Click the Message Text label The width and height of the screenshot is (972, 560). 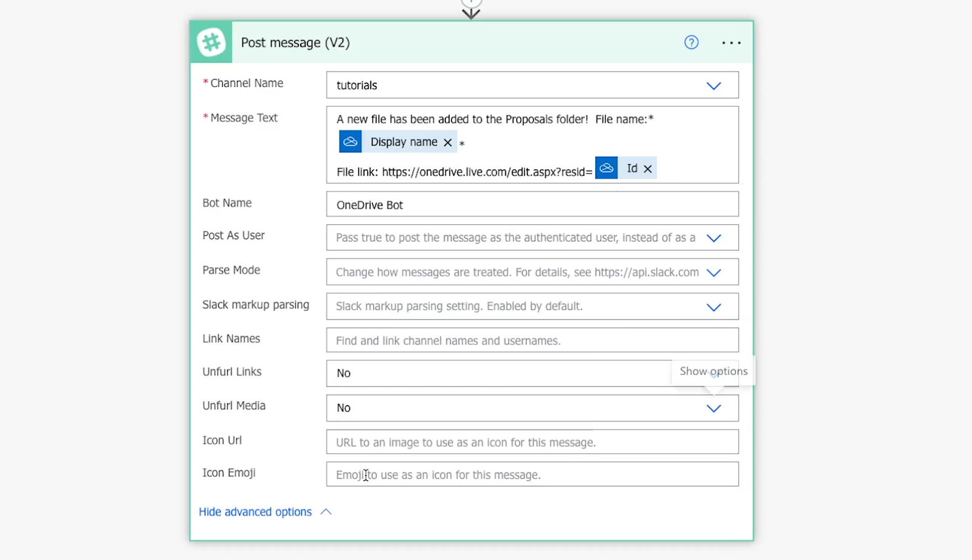tap(244, 118)
